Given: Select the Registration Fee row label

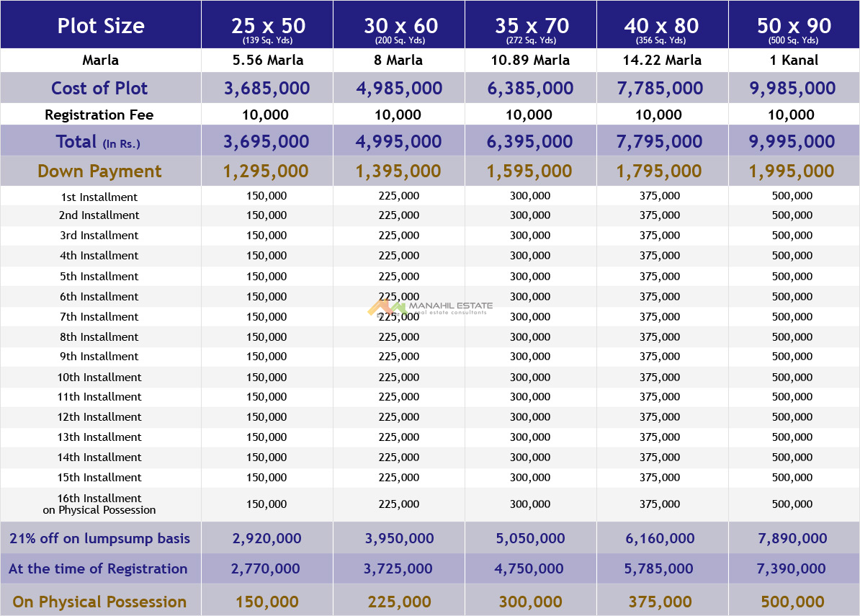Looking at the screenshot, I should tap(99, 115).
